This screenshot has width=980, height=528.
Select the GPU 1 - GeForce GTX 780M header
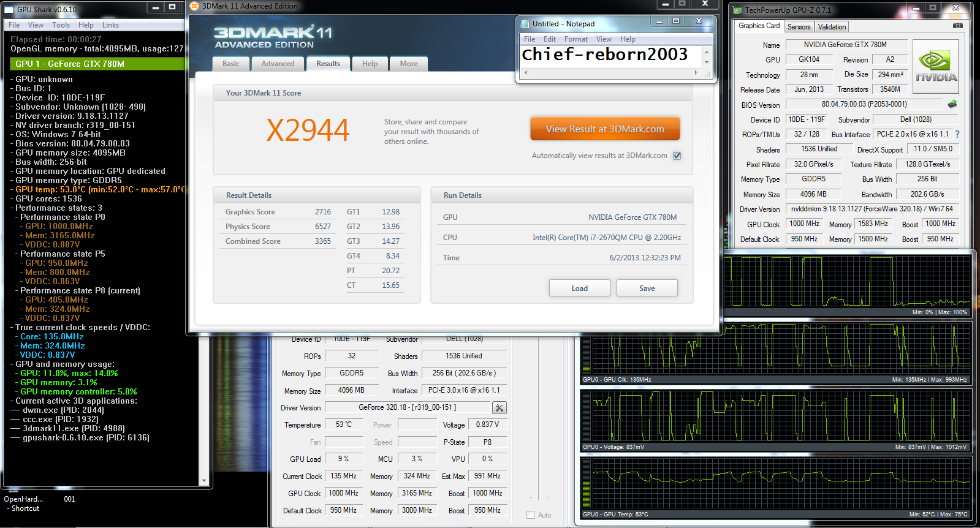coord(97,64)
